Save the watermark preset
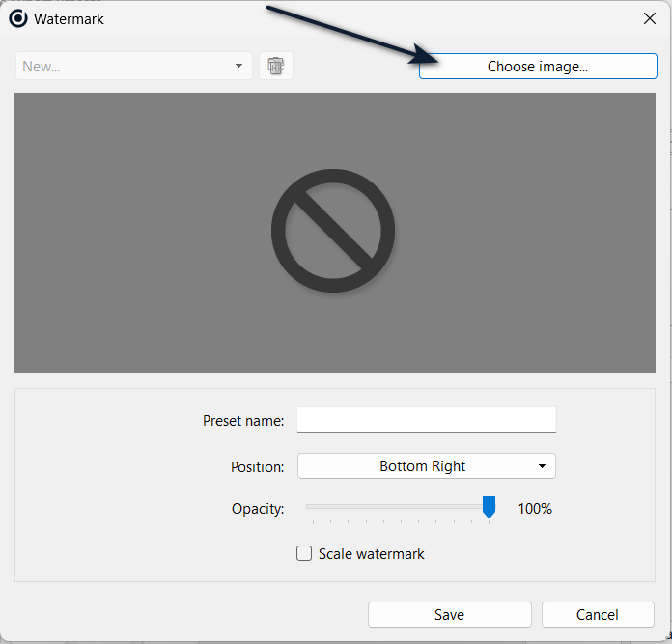This screenshot has width=672, height=644. pyautogui.click(x=449, y=615)
